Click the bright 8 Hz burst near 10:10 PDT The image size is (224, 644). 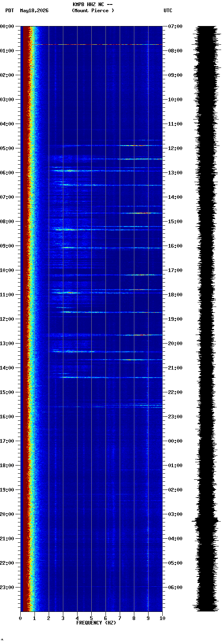click(x=141, y=275)
